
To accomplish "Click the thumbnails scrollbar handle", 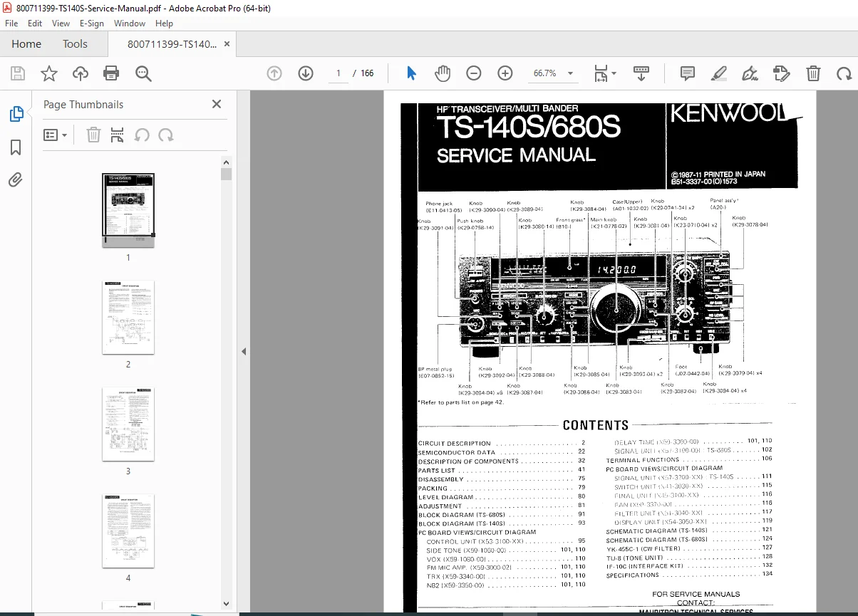I will 226,174.
